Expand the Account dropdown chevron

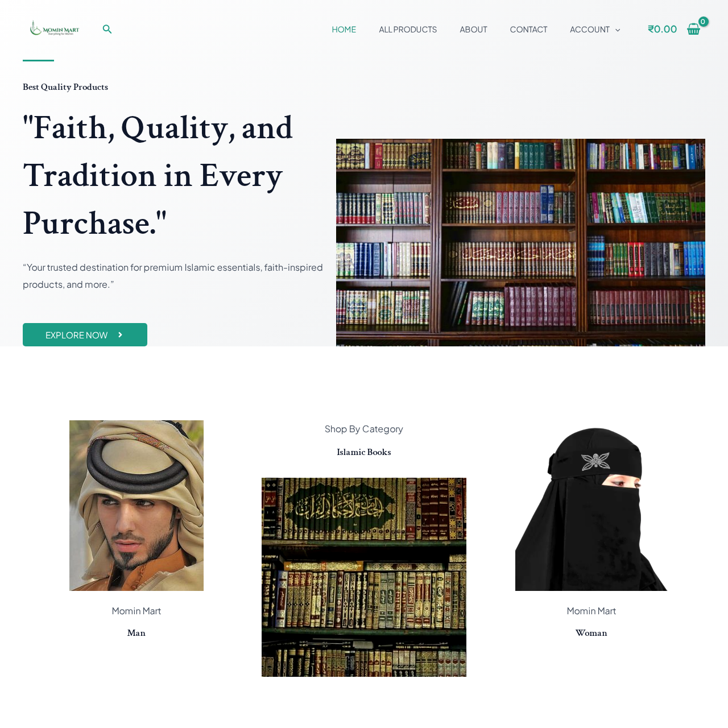618,30
